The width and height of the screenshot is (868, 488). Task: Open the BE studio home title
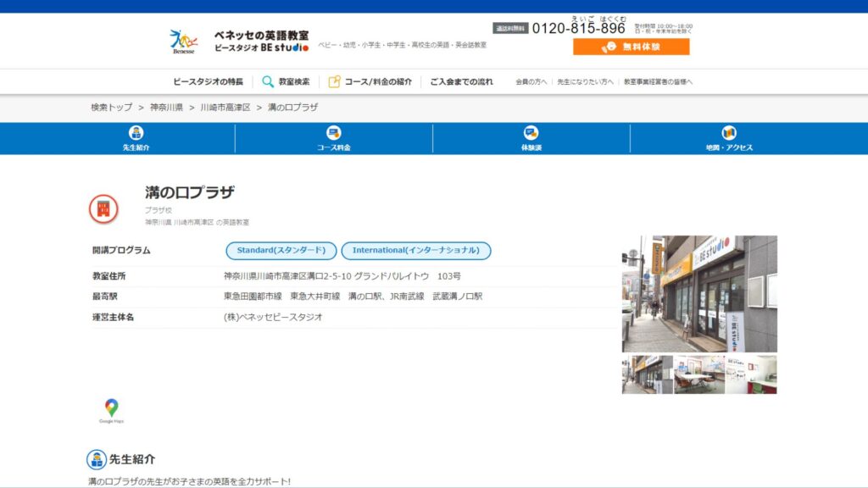point(261,42)
